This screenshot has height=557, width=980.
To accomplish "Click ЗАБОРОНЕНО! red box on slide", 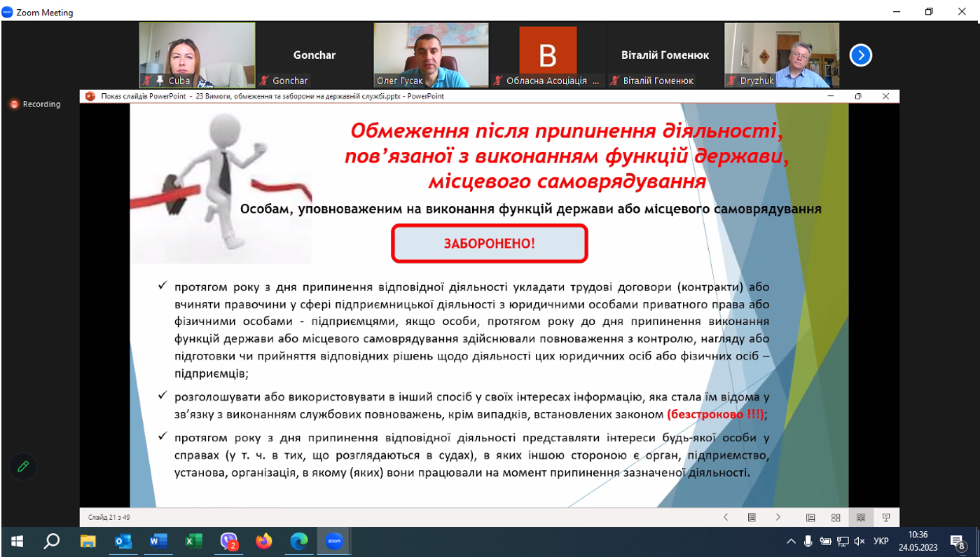I will (x=489, y=244).
